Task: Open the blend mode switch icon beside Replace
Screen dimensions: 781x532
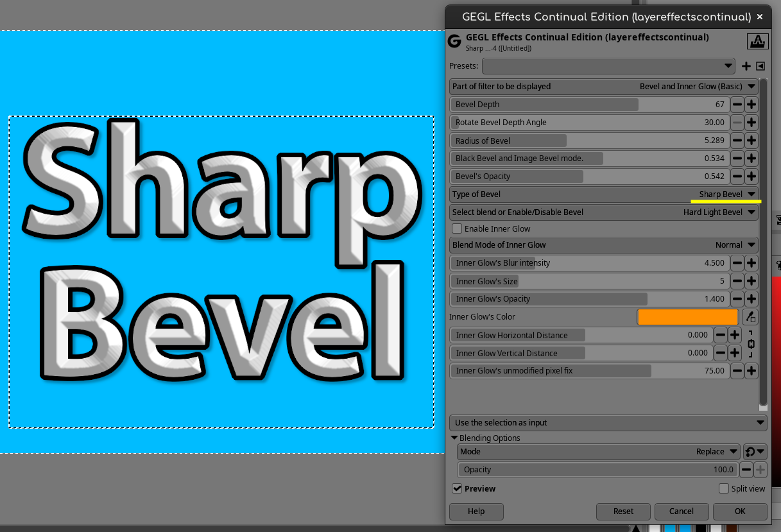Action: (x=755, y=452)
